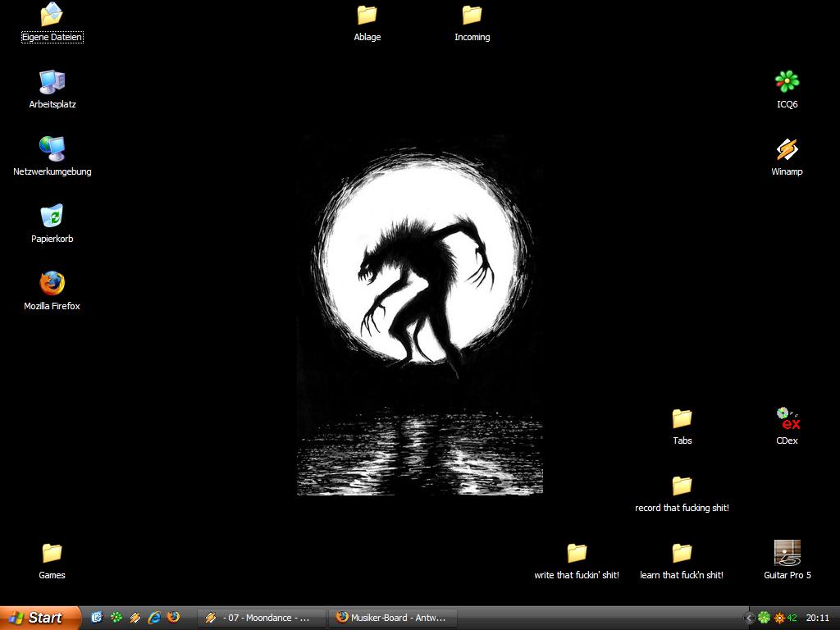Launch Winamp from the Quick Launch bar
Screen dimensions: 840x630
tap(135, 618)
